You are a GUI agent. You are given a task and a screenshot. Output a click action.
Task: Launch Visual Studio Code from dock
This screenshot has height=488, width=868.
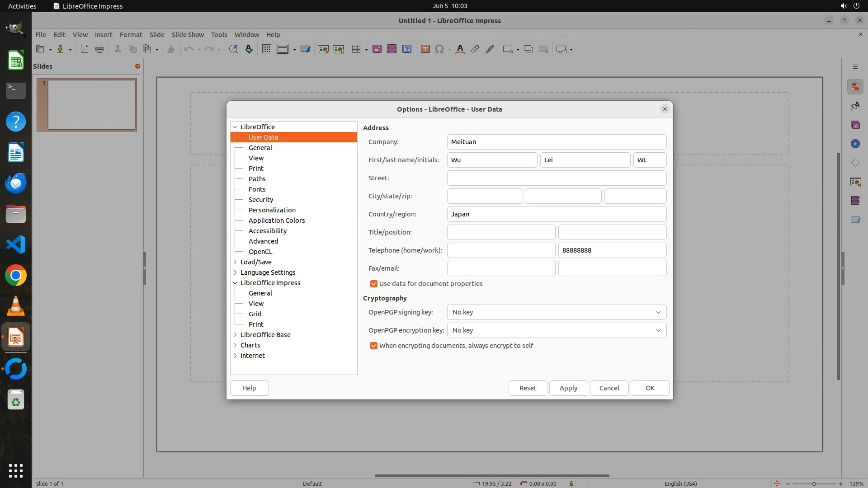16,244
